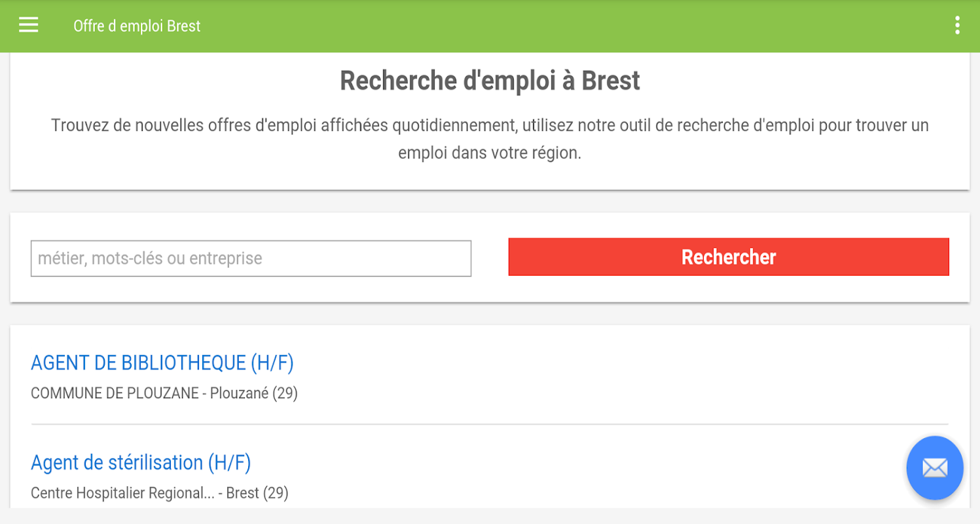Click the 'Offre d emploi Brest' app title
980x524 pixels.
click(x=137, y=26)
